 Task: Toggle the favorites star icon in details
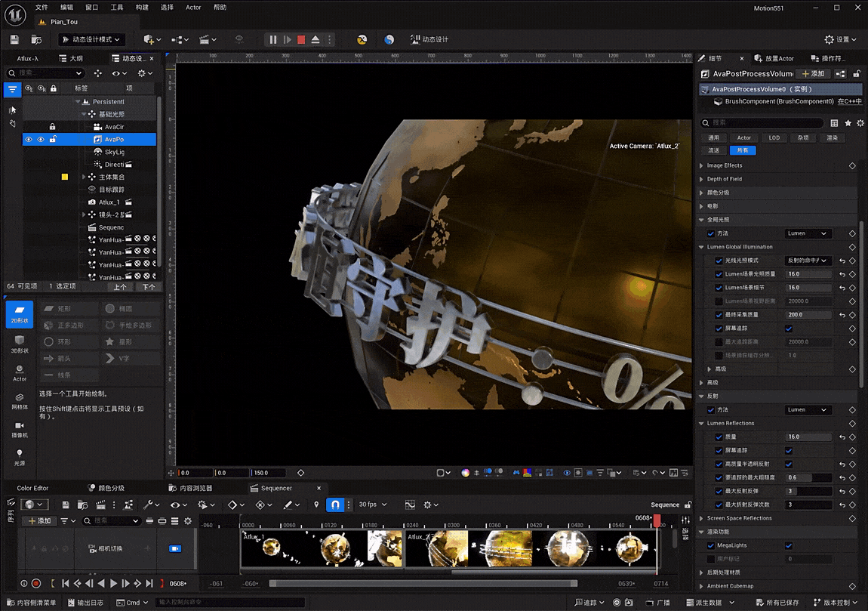[x=848, y=123]
